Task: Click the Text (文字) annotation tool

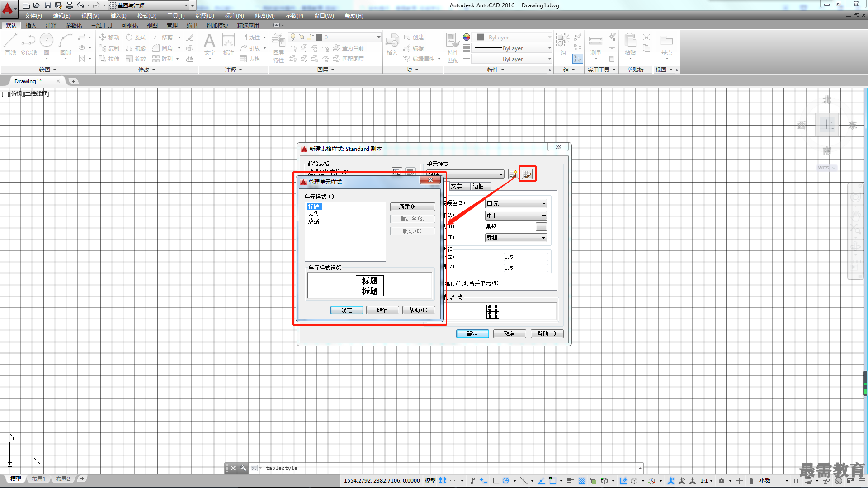Action: (x=209, y=44)
